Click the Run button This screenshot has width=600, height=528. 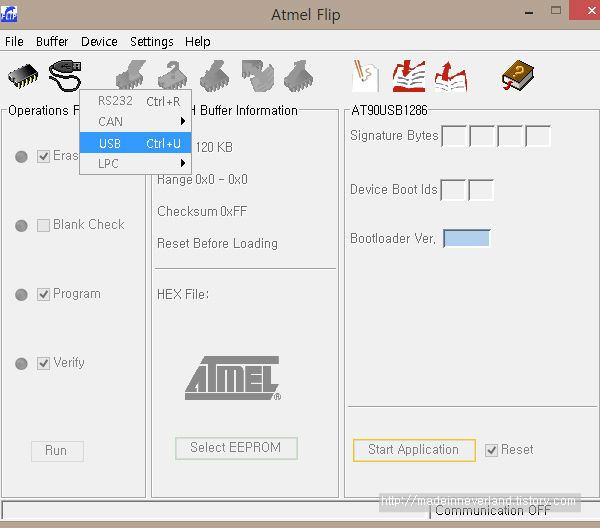click(57, 451)
